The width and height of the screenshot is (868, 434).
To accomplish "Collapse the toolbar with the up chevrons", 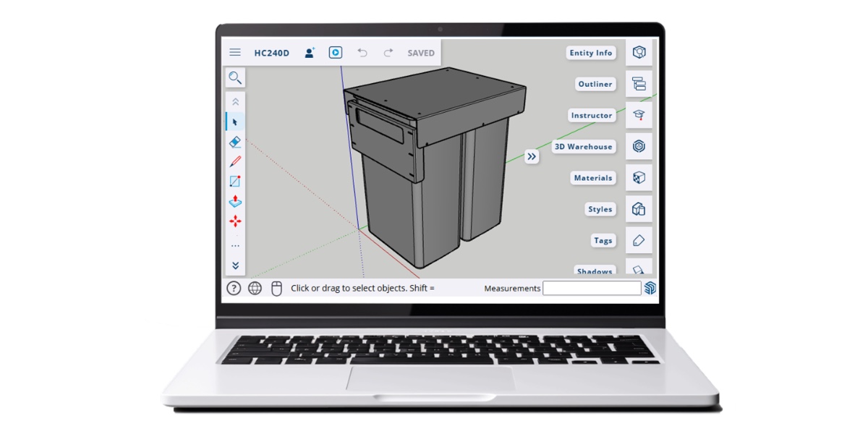I will pyautogui.click(x=235, y=101).
